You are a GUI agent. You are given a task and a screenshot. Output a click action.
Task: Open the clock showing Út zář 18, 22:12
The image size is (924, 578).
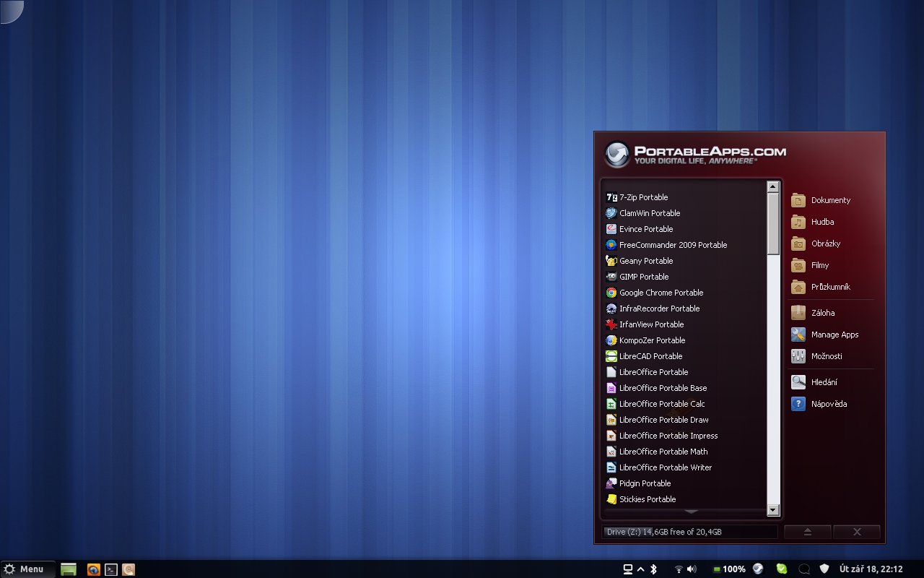871,569
